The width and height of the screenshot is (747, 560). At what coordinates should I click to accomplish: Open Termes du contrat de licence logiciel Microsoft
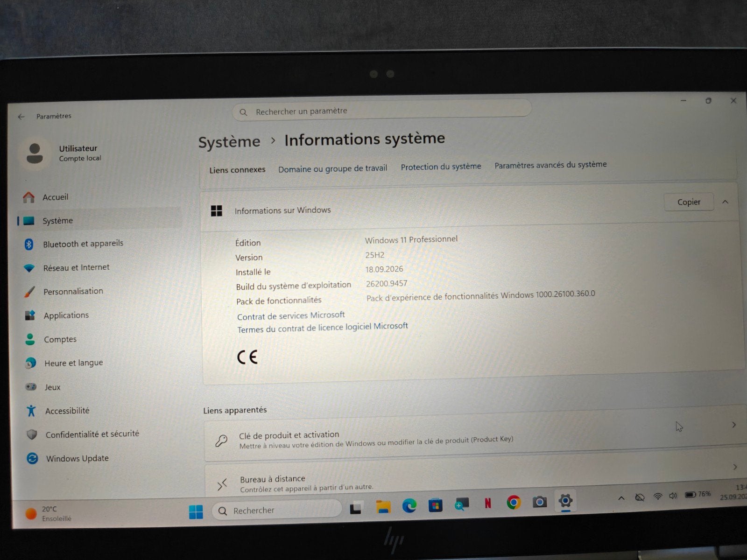coord(322,328)
